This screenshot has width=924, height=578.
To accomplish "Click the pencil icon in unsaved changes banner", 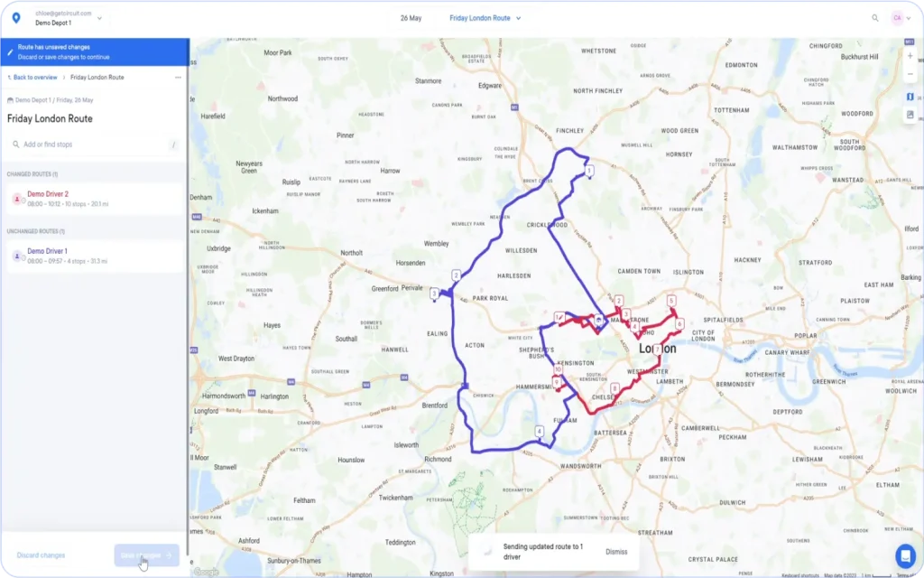I will click(x=10, y=51).
